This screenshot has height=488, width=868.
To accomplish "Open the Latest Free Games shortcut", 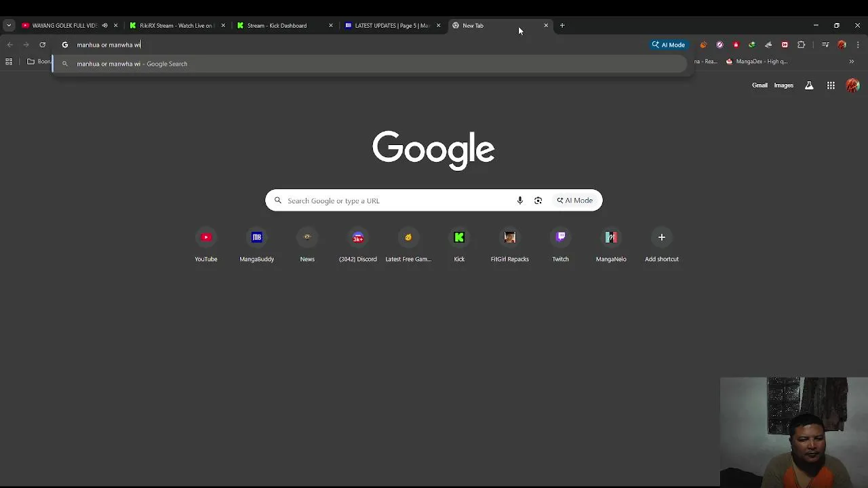I will pos(408,246).
